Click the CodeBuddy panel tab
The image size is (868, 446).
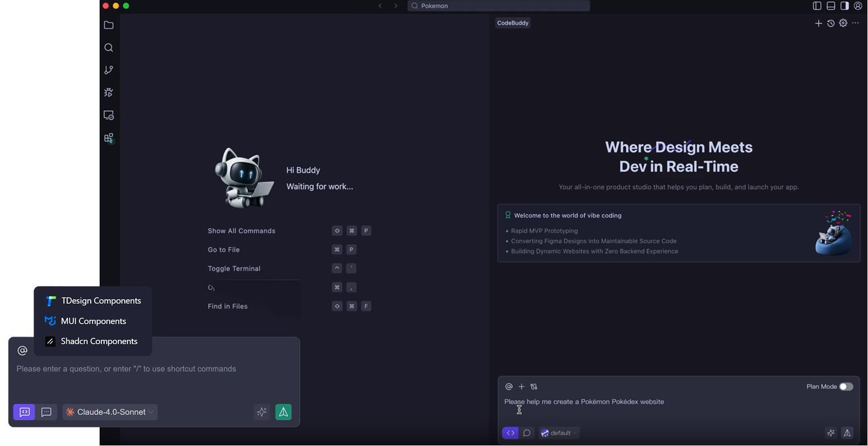[x=512, y=23]
